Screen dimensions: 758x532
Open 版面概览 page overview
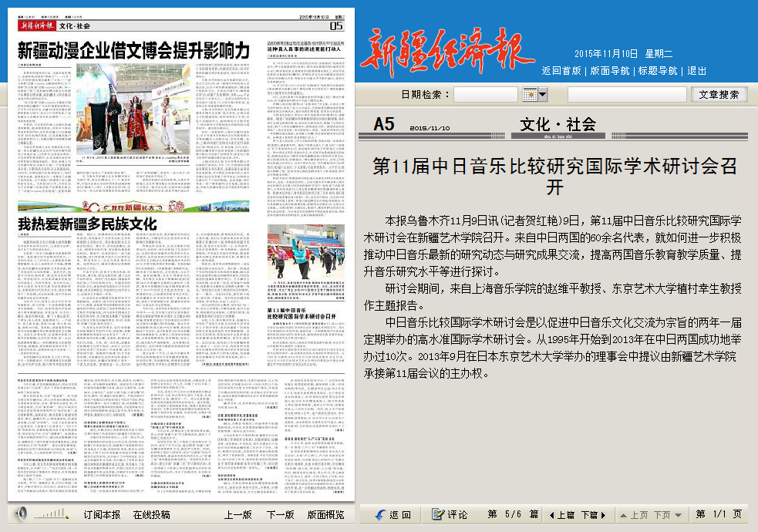coord(325,514)
